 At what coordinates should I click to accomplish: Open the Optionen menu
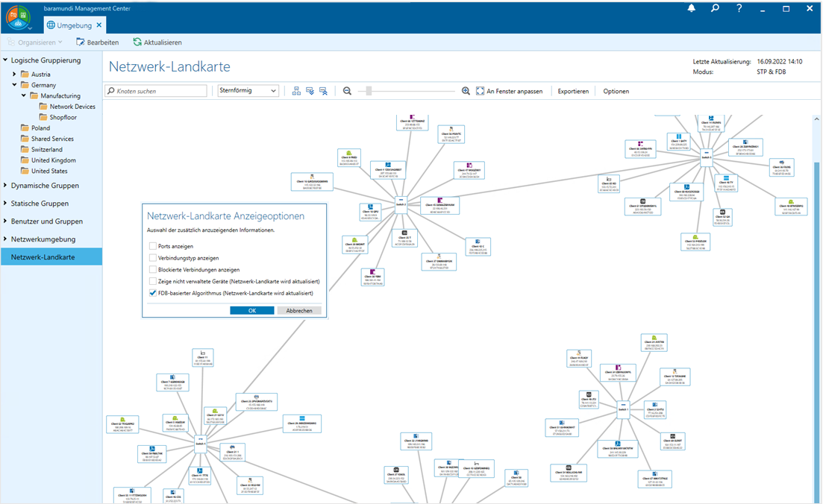coord(616,91)
